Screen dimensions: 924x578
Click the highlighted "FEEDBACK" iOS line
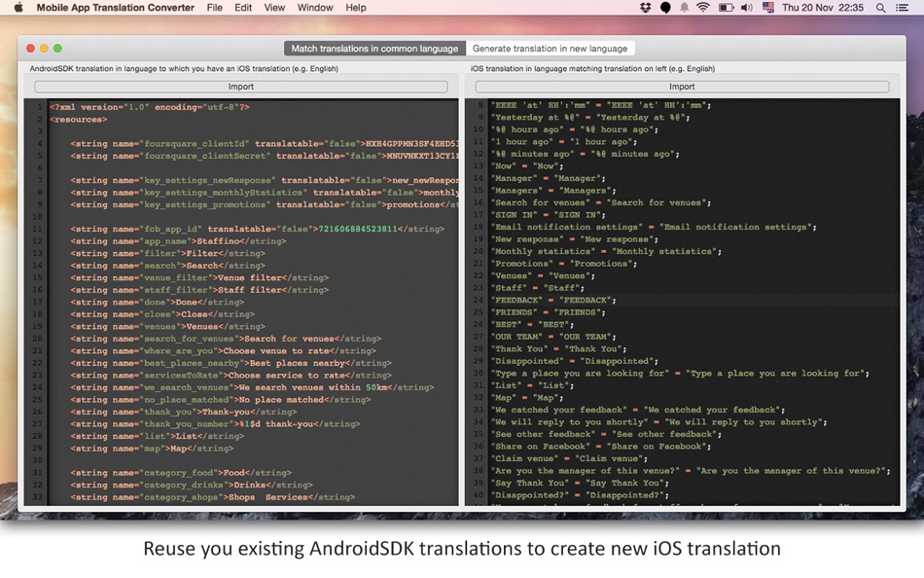tap(554, 301)
